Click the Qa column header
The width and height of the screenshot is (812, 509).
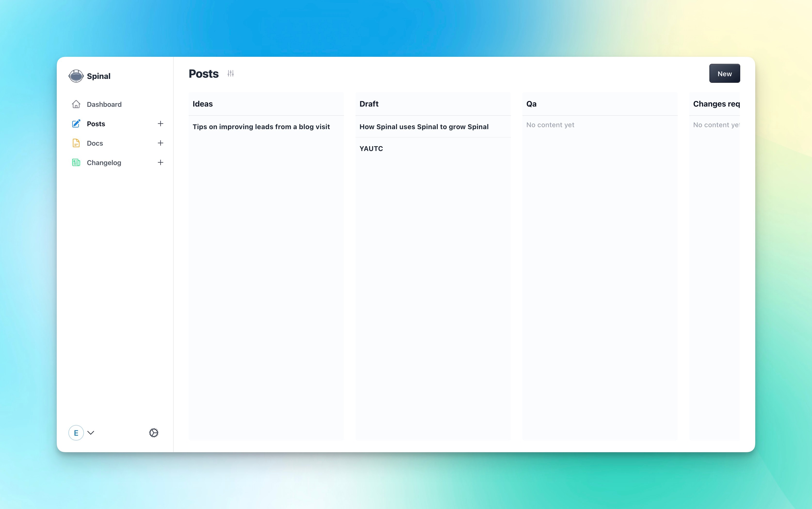click(531, 104)
